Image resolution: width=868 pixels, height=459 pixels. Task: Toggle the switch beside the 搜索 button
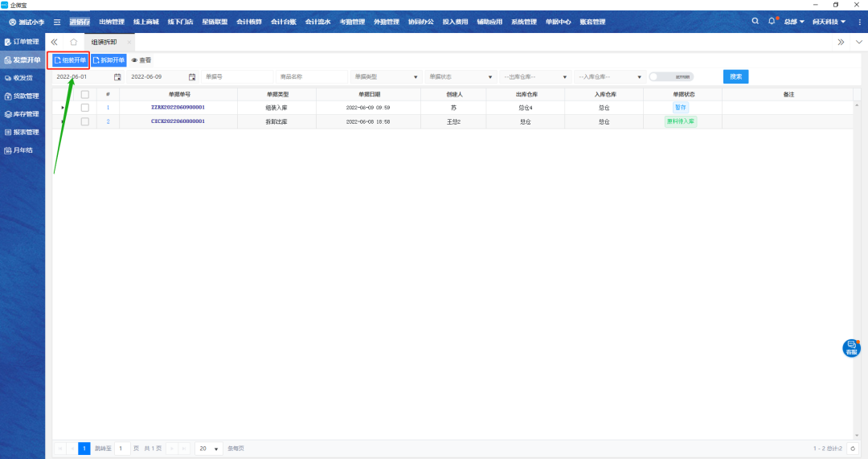670,77
